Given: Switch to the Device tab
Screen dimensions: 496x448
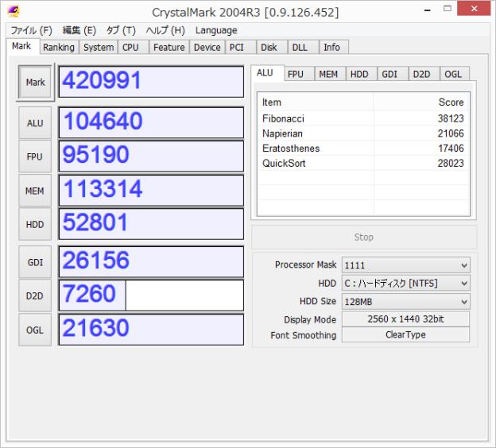Looking at the screenshot, I should coord(207,47).
